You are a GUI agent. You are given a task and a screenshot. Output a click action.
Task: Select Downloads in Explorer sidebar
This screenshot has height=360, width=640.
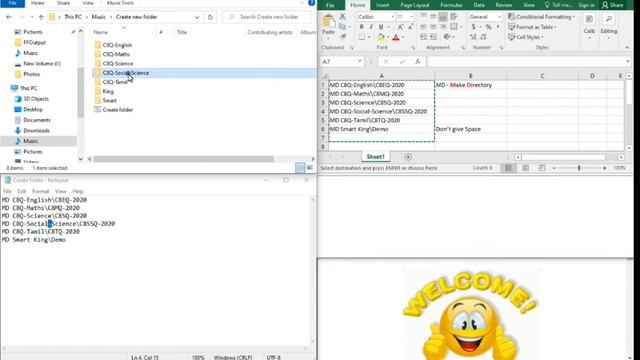[x=36, y=131]
